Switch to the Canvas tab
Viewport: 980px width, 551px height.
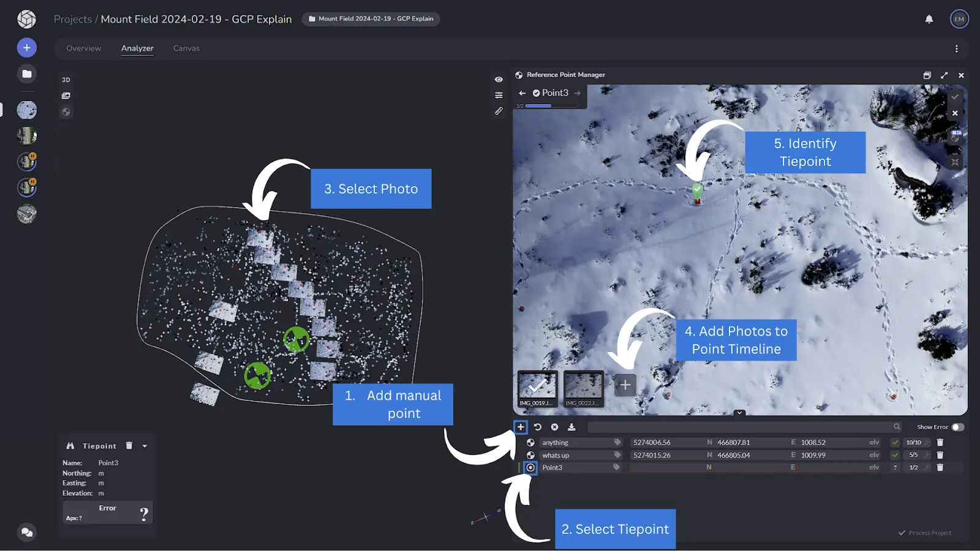186,48
